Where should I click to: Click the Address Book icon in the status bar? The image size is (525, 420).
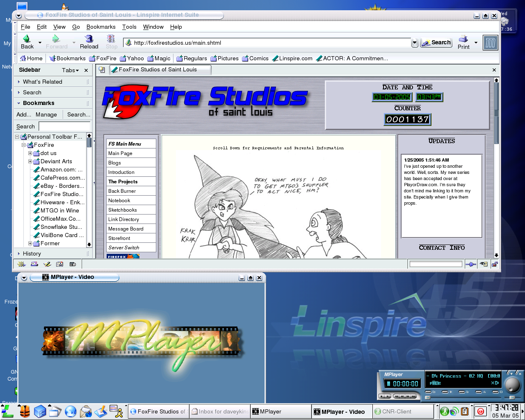(60, 264)
